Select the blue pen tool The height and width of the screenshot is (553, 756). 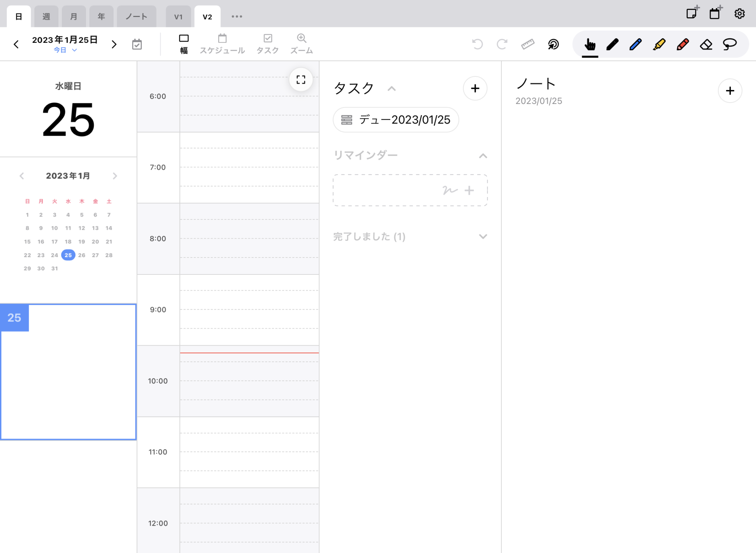[636, 44]
